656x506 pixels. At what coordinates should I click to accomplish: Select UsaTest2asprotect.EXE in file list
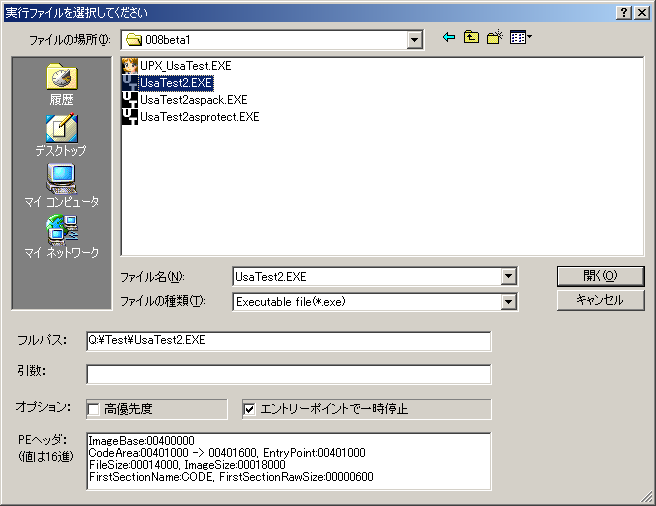199,117
